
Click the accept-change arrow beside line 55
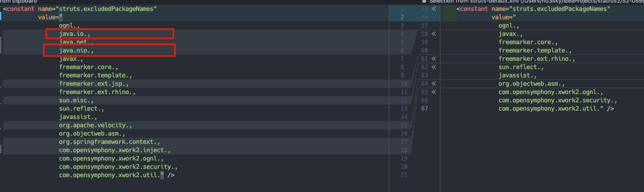[x=434, y=9]
